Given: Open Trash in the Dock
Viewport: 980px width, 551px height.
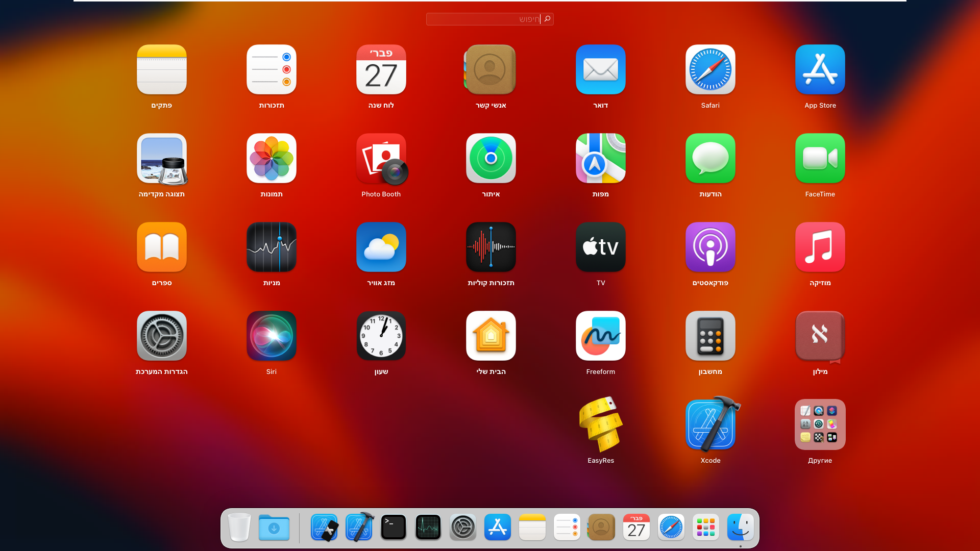Looking at the screenshot, I should pos(239,527).
